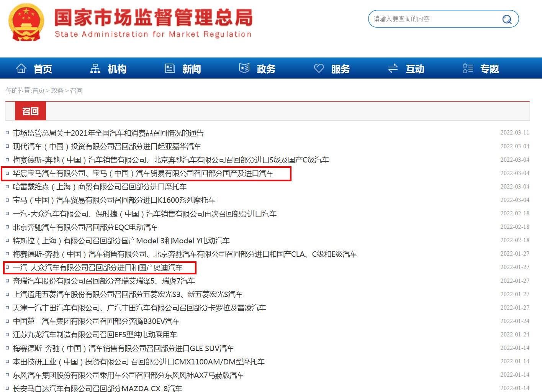Click the 国家市场监督管理总局 site title
542x392 pixels.
[x=153, y=18]
